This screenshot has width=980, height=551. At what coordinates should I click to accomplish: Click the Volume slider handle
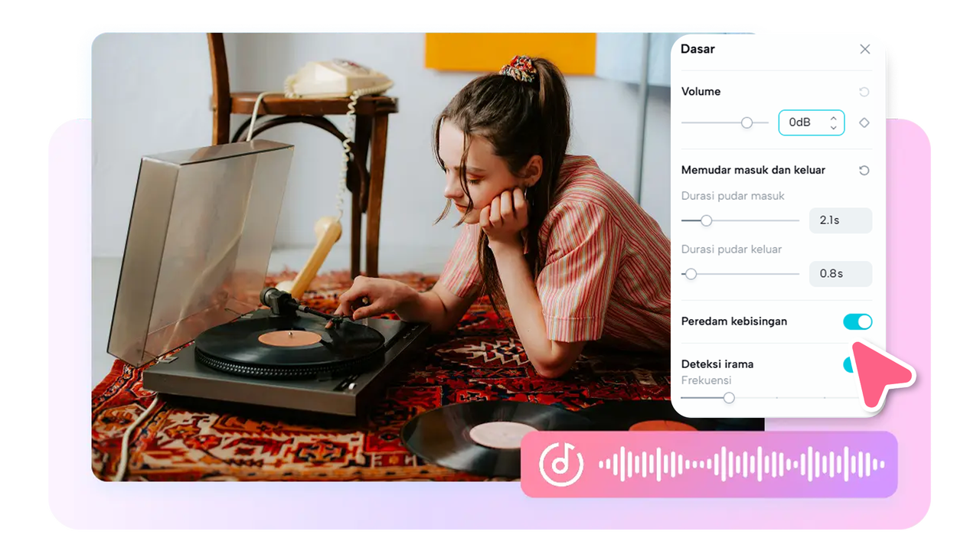[746, 122]
